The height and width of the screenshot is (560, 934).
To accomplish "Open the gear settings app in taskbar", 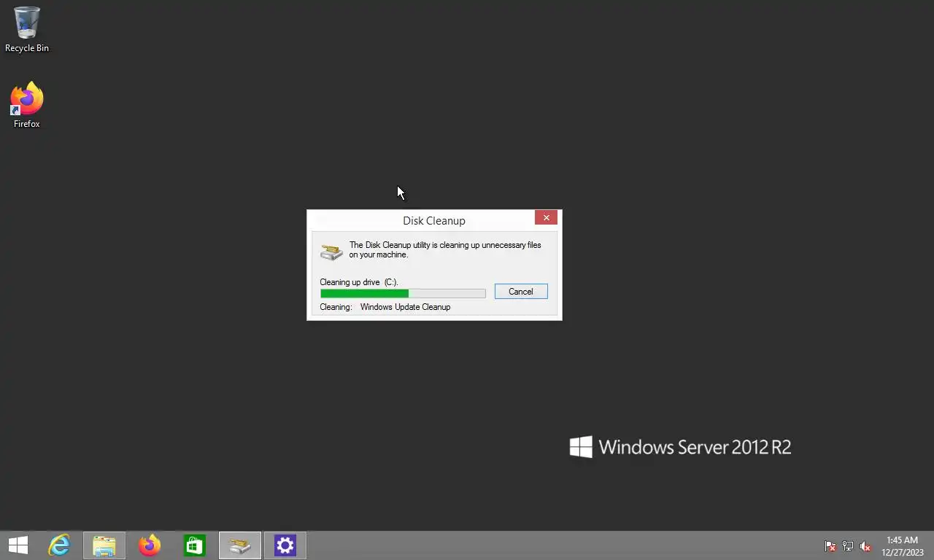I will tap(285, 545).
